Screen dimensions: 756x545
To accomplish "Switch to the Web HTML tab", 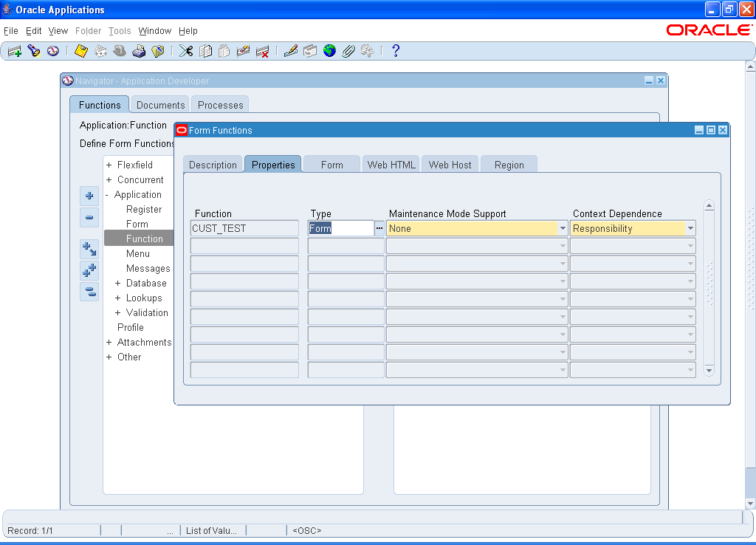I will pyautogui.click(x=391, y=165).
